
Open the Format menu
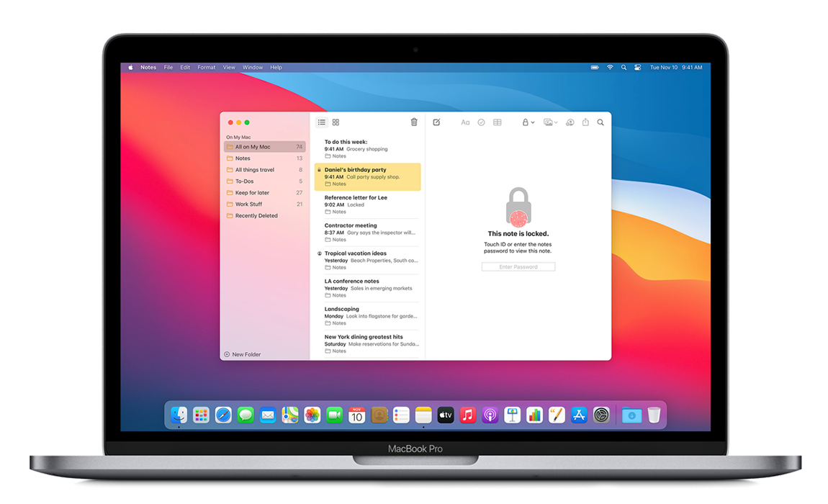pyautogui.click(x=207, y=68)
